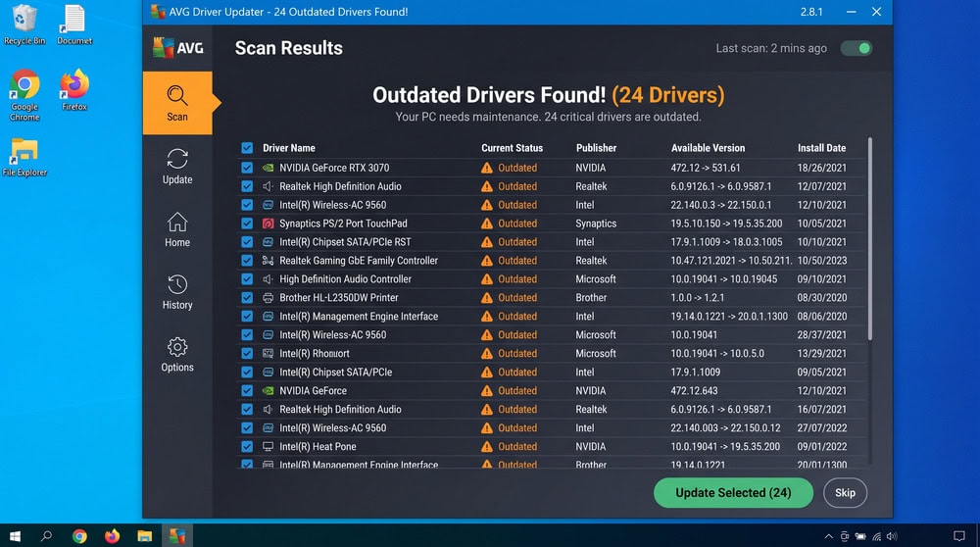
Task: Open Google Chrome desktop shortcut
Action: pos(24,95)
